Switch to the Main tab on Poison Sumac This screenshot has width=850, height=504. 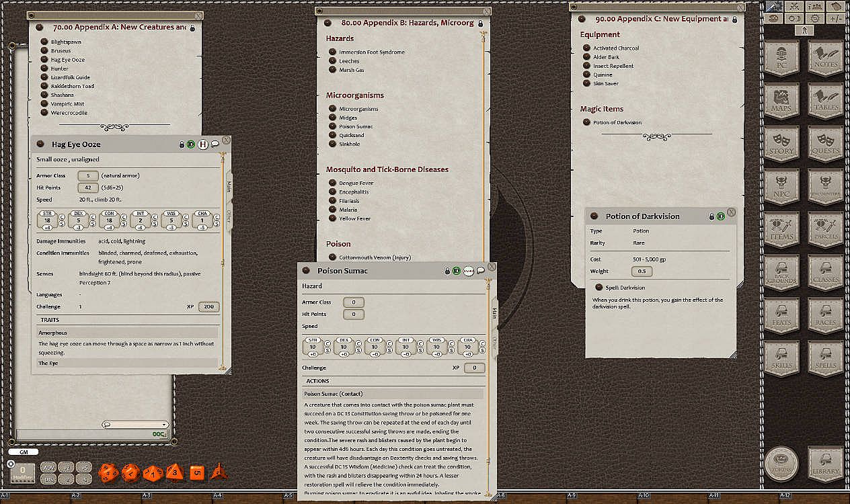494,312
